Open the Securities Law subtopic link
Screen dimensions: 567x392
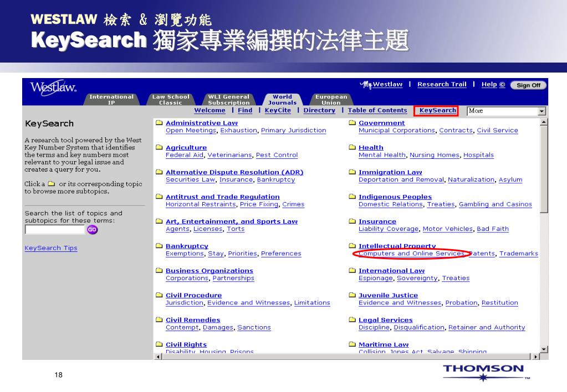(x=190, y=180)
